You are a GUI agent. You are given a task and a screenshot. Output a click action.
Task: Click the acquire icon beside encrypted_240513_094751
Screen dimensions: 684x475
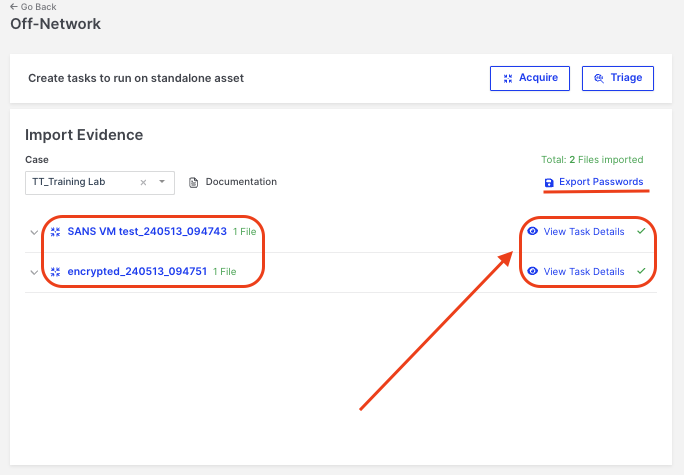(x=56, y=272)
